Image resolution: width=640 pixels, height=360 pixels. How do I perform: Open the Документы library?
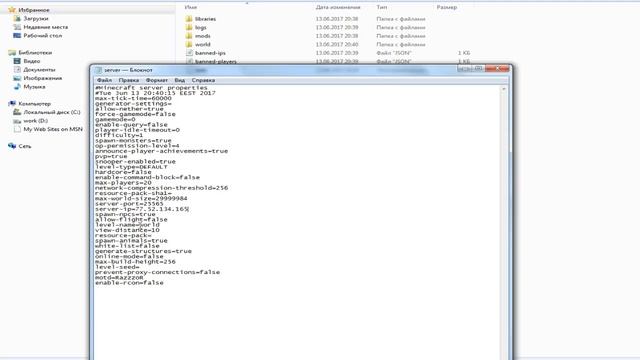39,69
